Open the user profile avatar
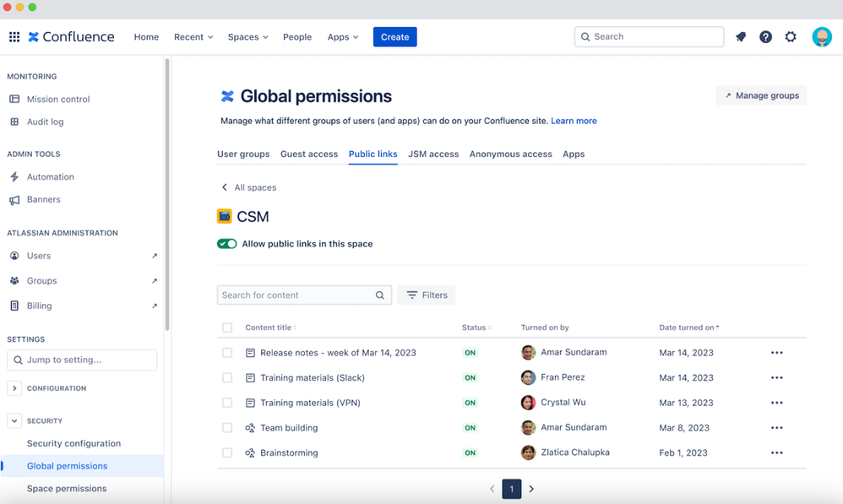Screen dimensions: 843x504 (822, 36)
